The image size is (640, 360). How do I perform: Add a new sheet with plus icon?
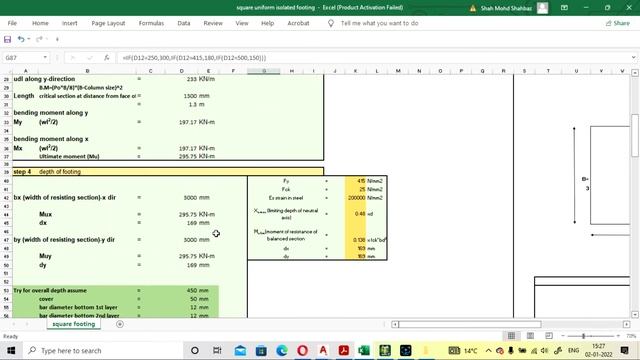point(120,324)
